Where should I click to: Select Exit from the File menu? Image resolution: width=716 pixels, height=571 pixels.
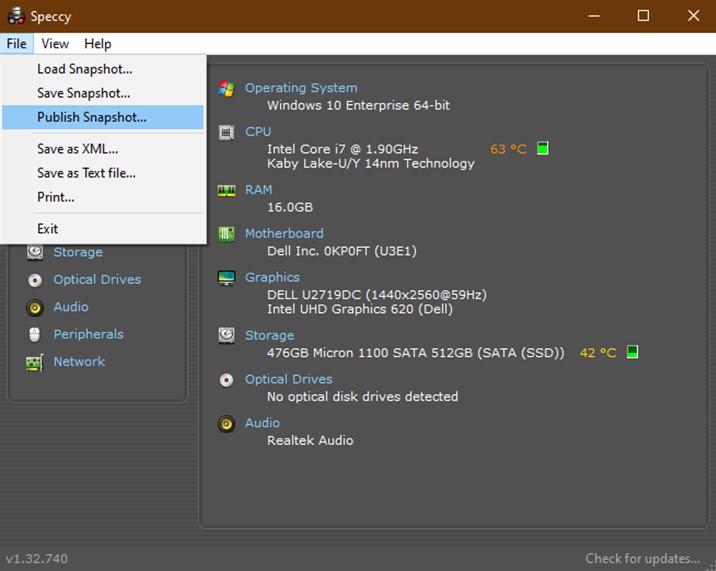103,229
